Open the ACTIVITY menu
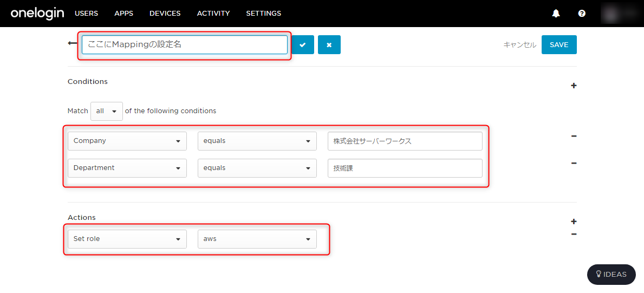The image size is (644, 293). click(213, 14)
